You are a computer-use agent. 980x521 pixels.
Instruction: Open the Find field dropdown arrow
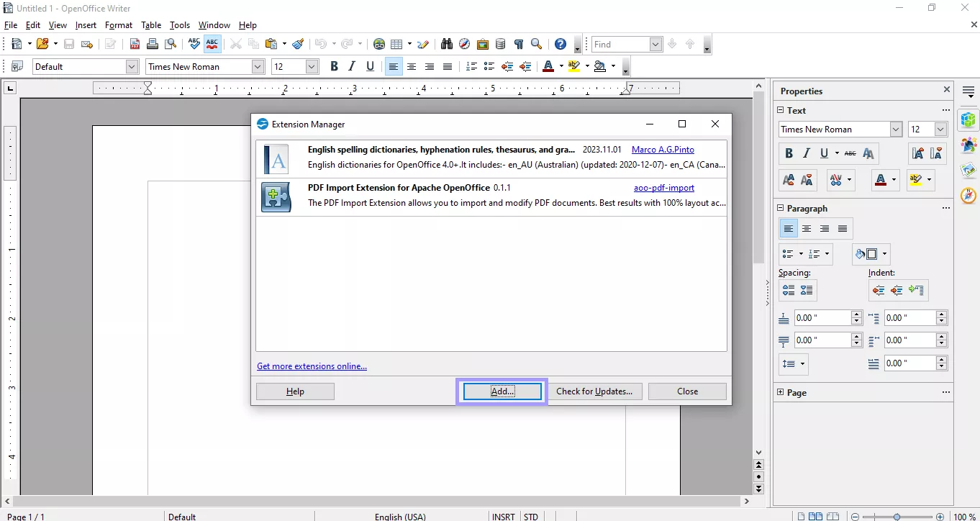[655, 44]
